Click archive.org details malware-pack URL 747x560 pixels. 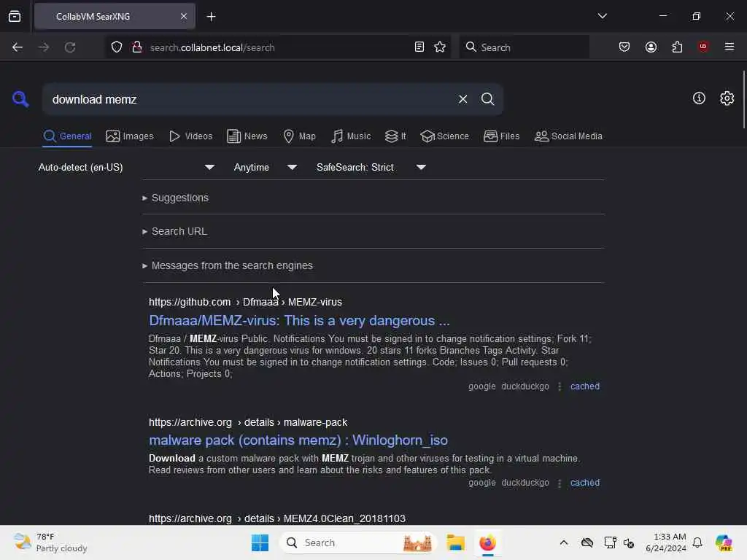click(248, 422)
